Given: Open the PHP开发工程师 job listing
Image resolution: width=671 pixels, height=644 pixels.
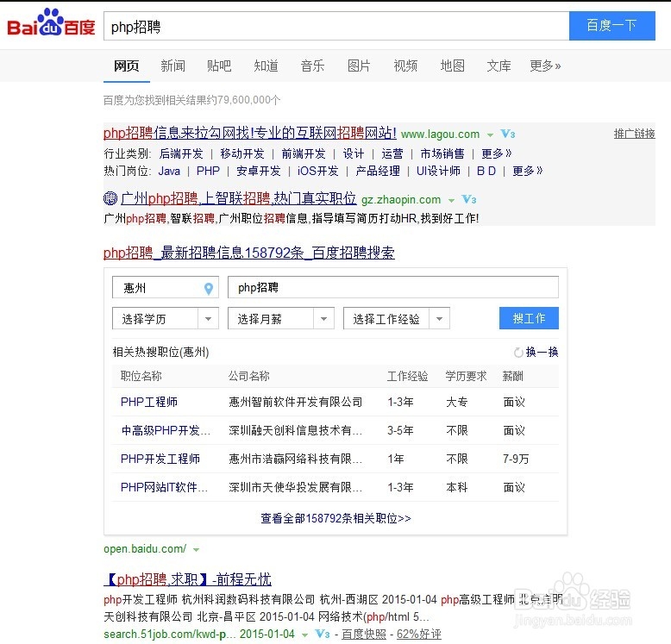Looking at the screenshot, I should [x=160, y=459].
